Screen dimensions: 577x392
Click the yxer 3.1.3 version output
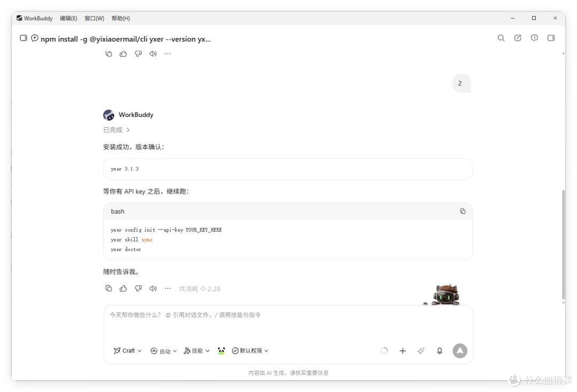tap(124, 169)
